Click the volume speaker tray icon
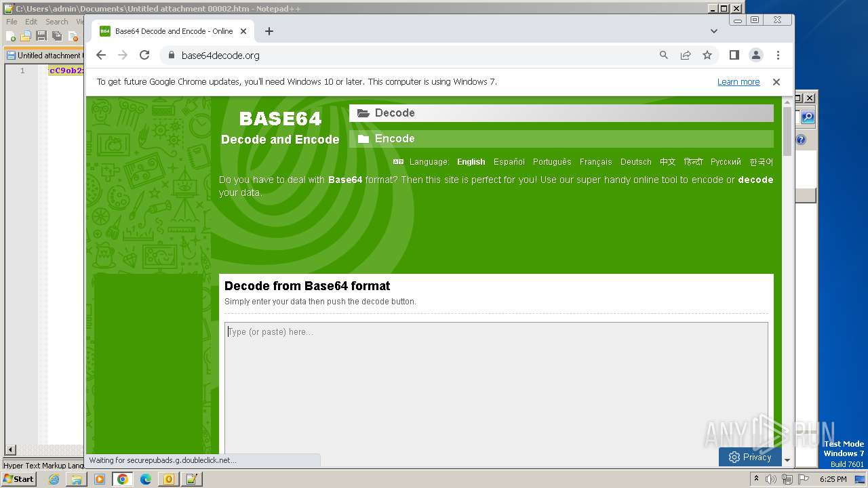The image size is (868, 488). click(x=771, y=479)
